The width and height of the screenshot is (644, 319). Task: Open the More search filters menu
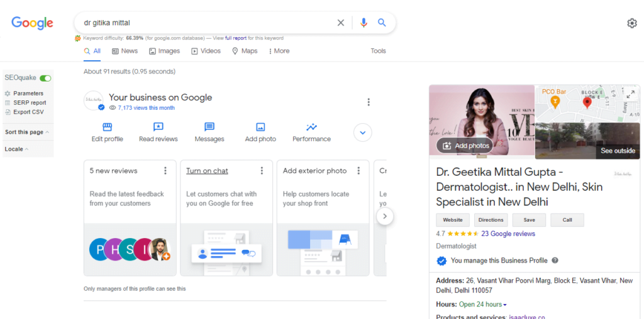click(x=279, y=51)
